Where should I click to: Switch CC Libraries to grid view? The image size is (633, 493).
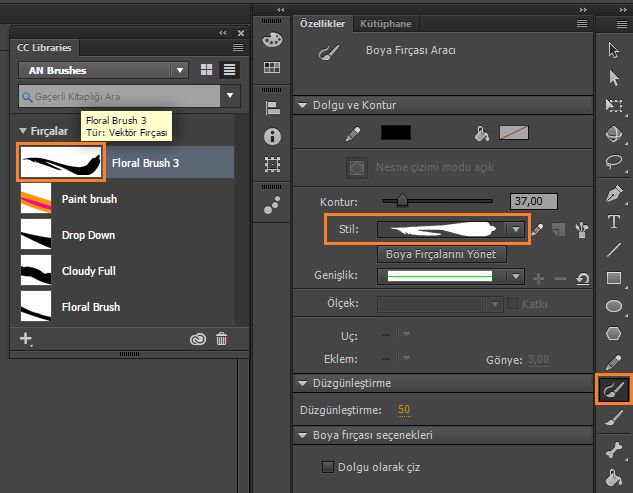[x=206, y=70]
